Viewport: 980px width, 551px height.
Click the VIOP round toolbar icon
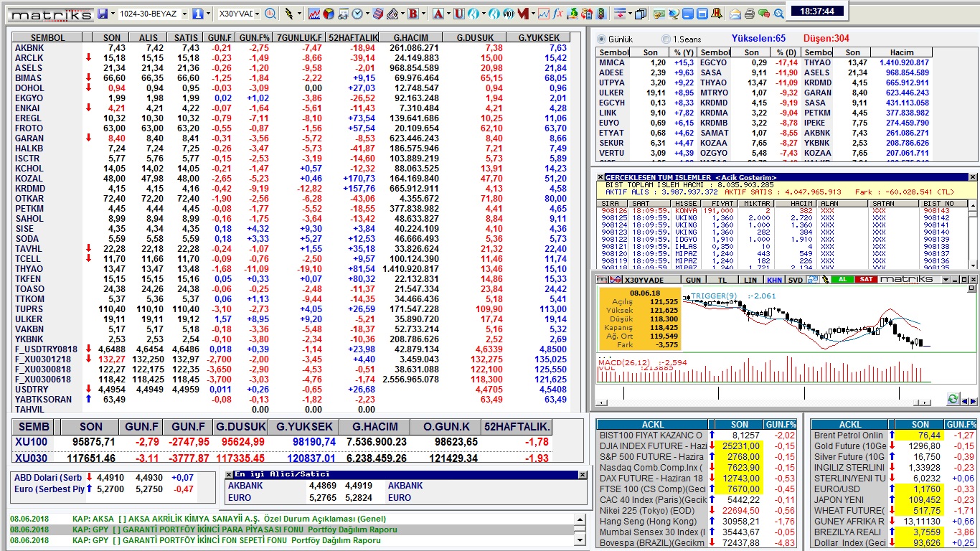coord(508,14)
